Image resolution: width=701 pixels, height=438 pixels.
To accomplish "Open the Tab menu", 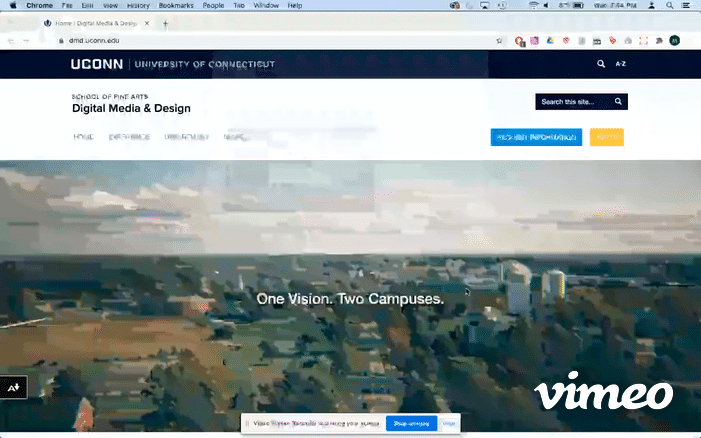I will [x=239, y=5].
